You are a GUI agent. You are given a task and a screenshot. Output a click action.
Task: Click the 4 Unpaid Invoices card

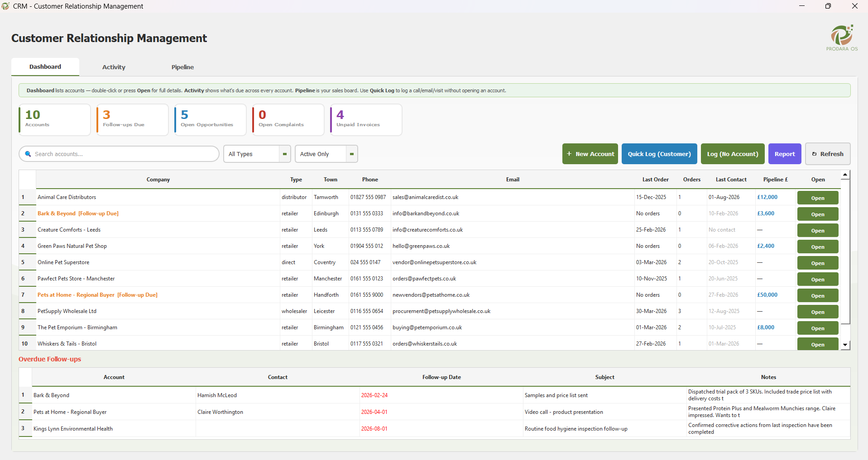click(366, 120)
